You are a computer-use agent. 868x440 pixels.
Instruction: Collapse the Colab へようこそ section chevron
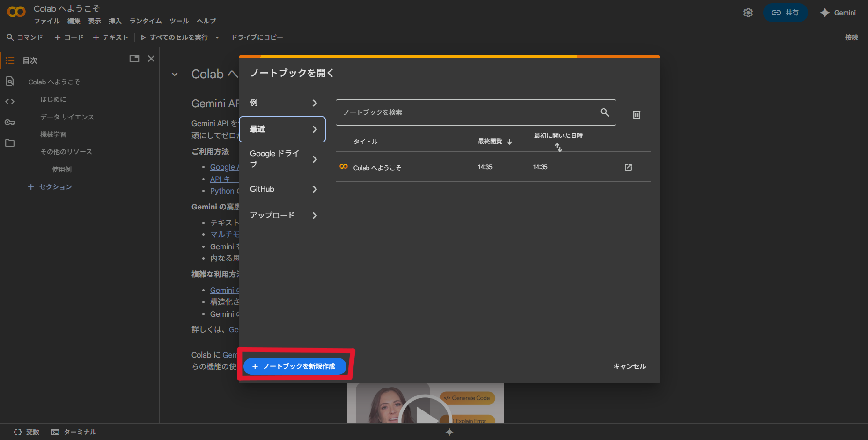(175, 74)
